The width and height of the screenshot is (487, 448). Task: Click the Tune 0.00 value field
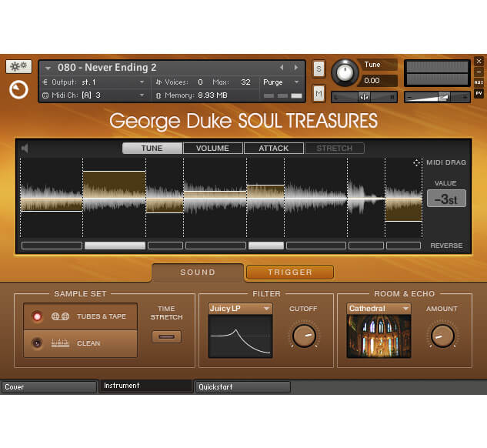coord(379,81)
